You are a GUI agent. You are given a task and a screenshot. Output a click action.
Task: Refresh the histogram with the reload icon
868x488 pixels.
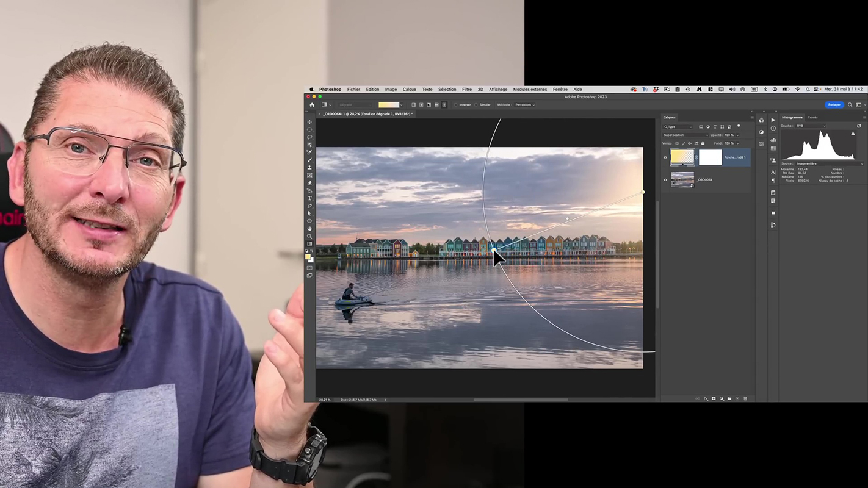click(x=859, y=126)
